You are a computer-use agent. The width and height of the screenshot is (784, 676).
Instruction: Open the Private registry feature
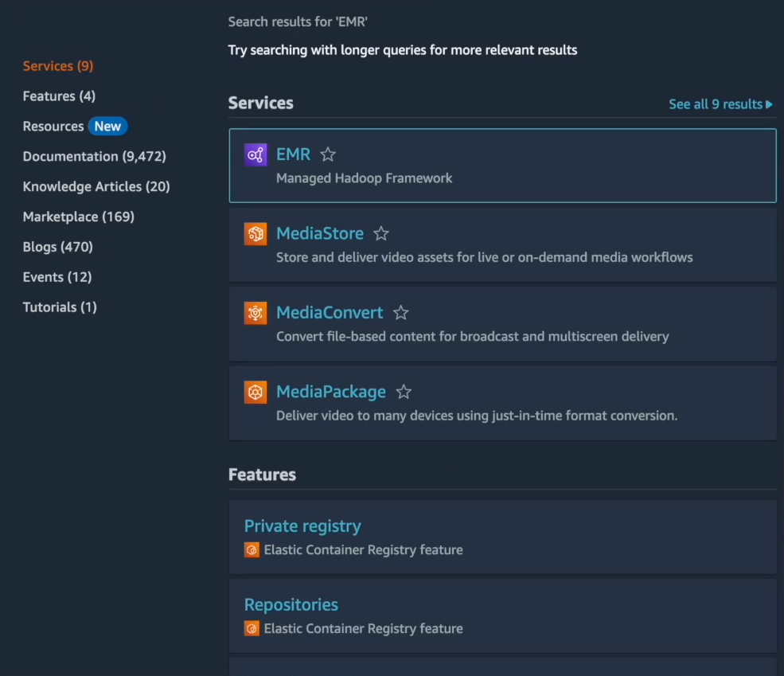point(302,526)
